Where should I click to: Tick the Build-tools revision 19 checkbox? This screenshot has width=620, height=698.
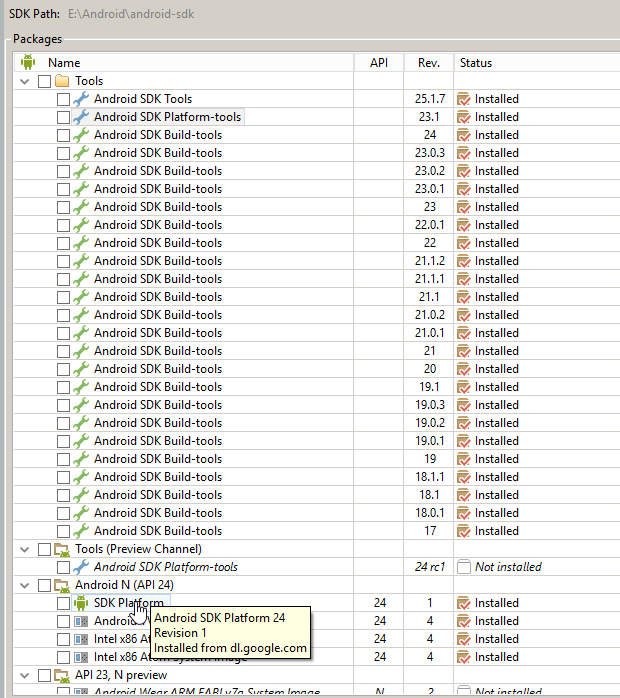click(63, 459)
